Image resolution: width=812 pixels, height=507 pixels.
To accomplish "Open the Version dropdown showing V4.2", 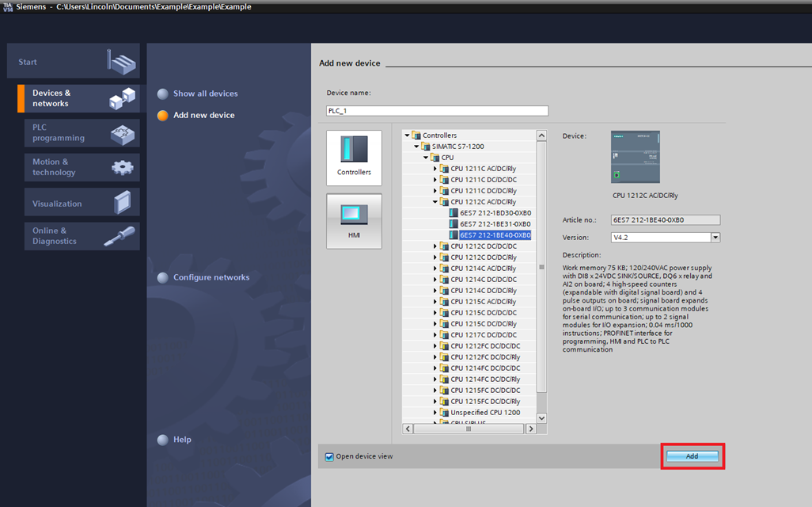I will [715, 237].
